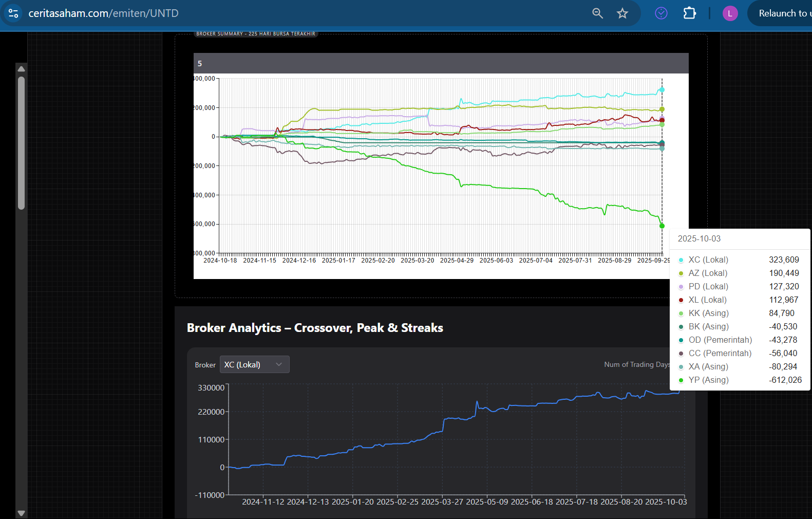Click the scroll down arrow on left scrollbar
Screen dimensions: 812x519
click(x=21, y=513)
